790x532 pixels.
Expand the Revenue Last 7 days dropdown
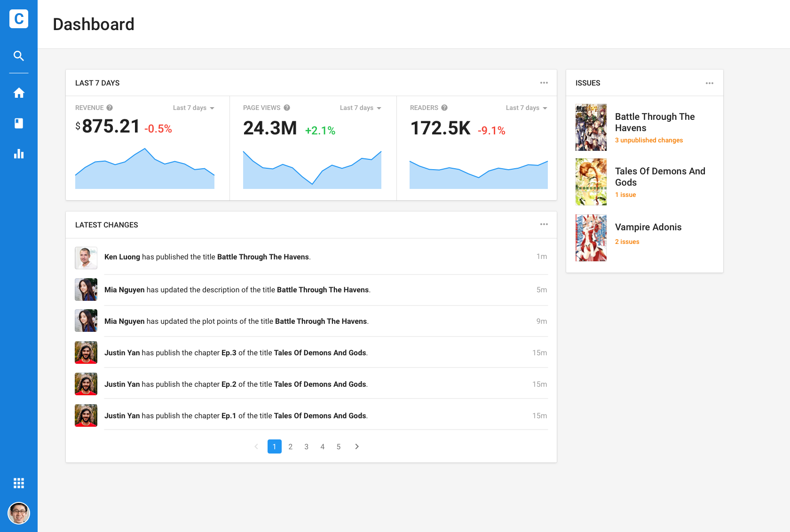[x=194, y=108]
